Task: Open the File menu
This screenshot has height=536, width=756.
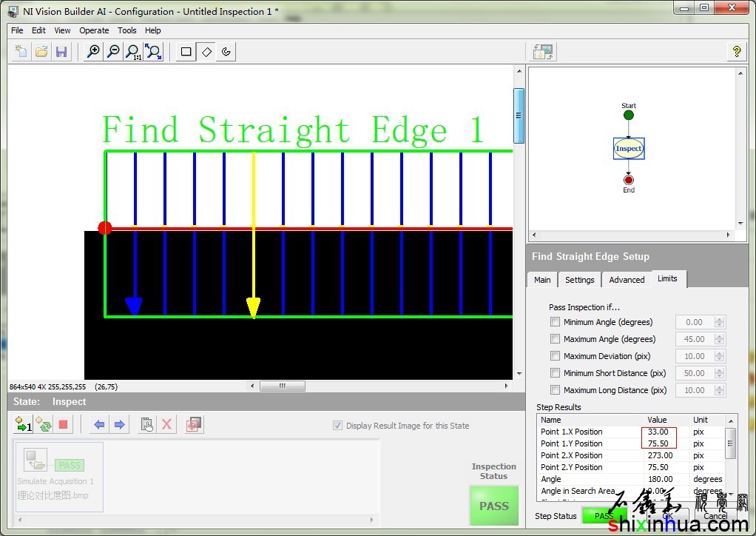Action: (x=17, y=30)
